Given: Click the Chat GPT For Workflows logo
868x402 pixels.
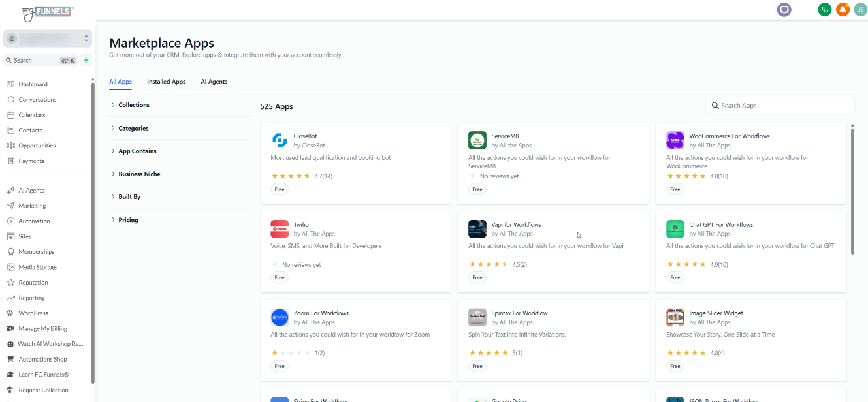Looking at the screenshot, I should (x=675, y=229).
